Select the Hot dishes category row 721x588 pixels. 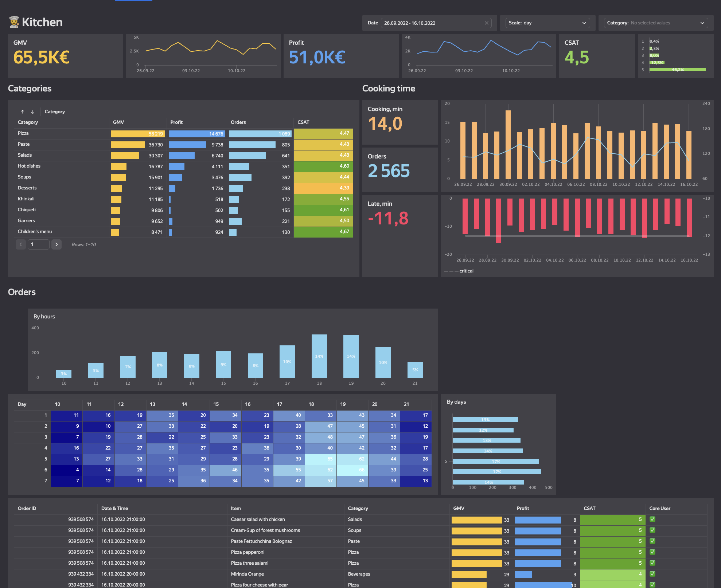(x=29, y=166)
